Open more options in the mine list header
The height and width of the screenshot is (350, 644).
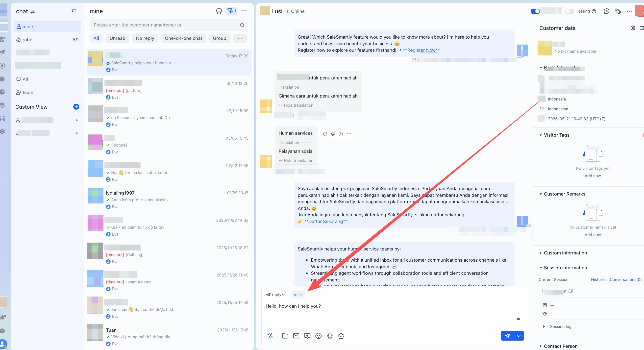click(x=244, y=11)
